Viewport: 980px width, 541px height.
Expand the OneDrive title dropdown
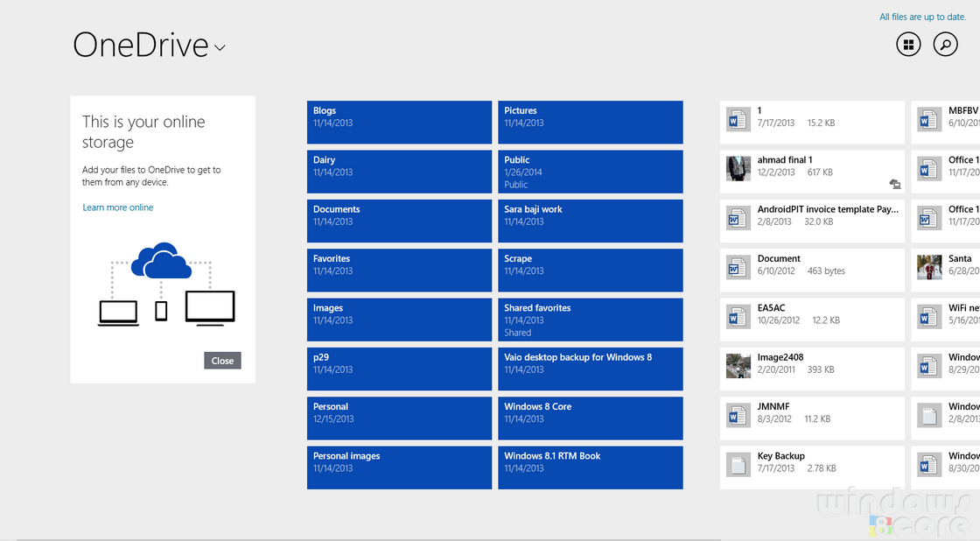click(x=220, y=49)
